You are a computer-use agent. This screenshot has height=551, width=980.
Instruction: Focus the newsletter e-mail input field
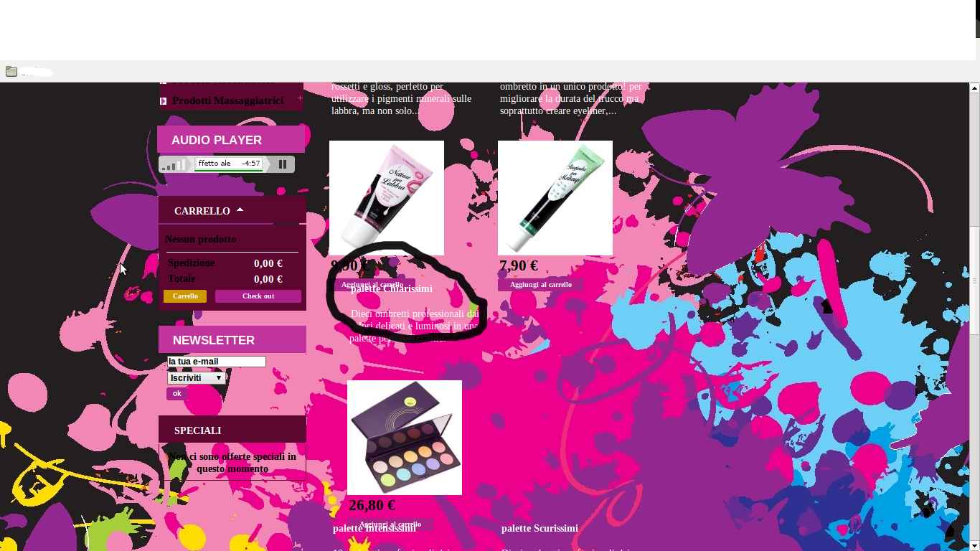coord(217,362)
